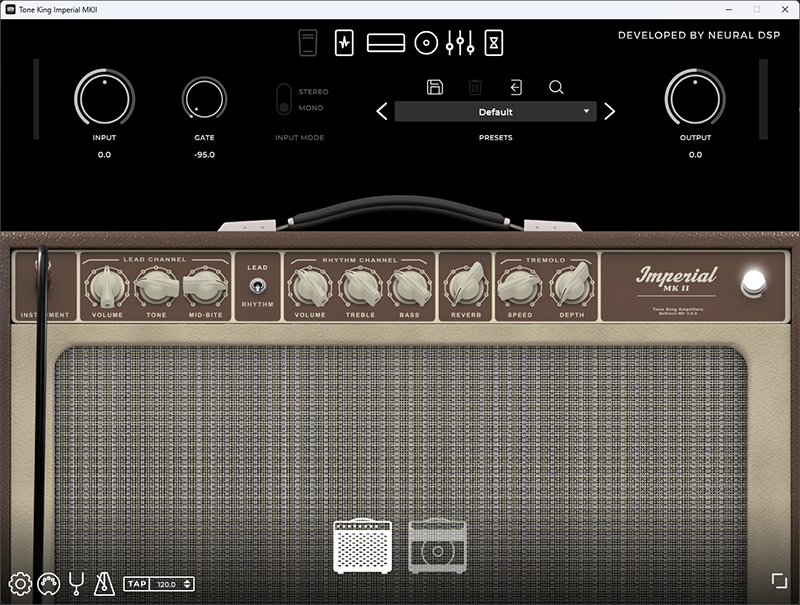Screen dimensions: 800x605
Task: Click the Lead Channel Volume knob
Action: click(107, 287)
